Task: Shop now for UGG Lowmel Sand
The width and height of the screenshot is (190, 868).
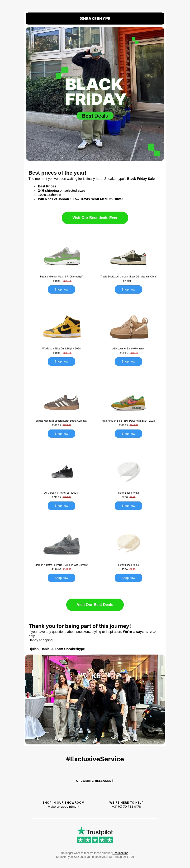Action: coord(128,362)
